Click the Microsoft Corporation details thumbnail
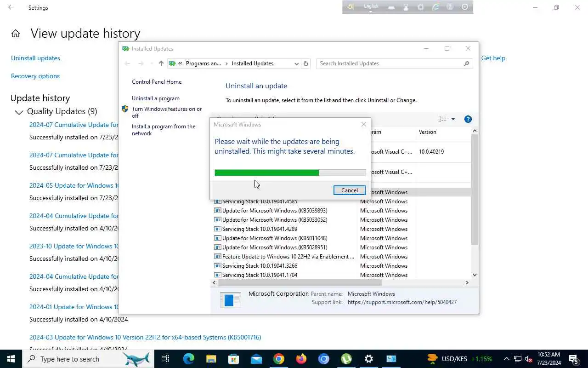The image size is (588, 368). (230, 299)
